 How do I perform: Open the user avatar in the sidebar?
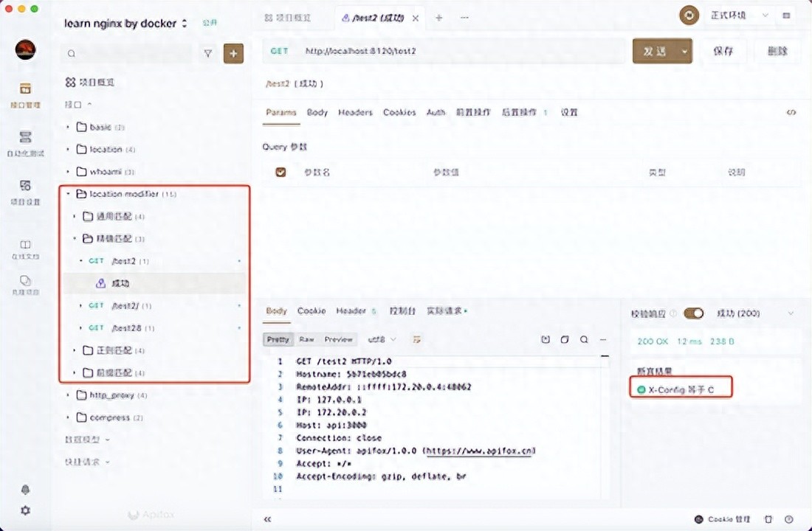25,50
